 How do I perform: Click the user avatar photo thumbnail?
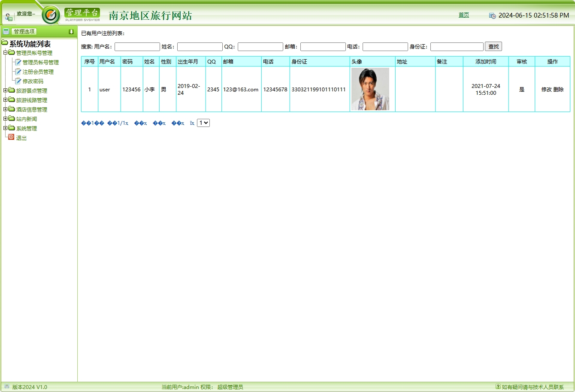(x=370, y=89)
